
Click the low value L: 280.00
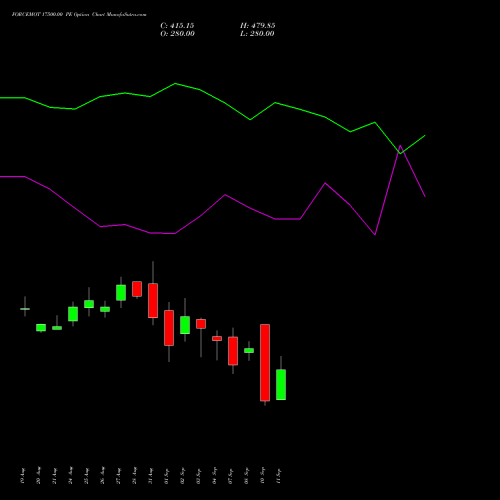(257, 34)
